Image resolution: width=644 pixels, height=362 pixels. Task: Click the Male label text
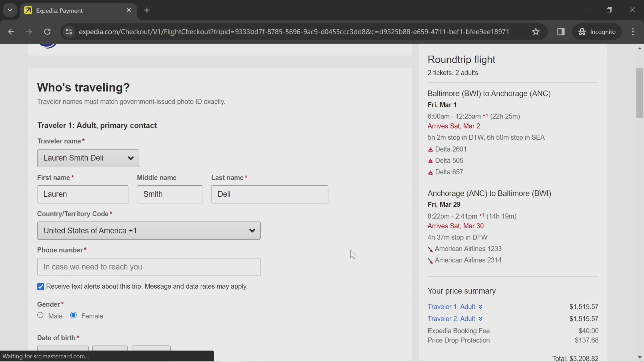tap(55, 316)
